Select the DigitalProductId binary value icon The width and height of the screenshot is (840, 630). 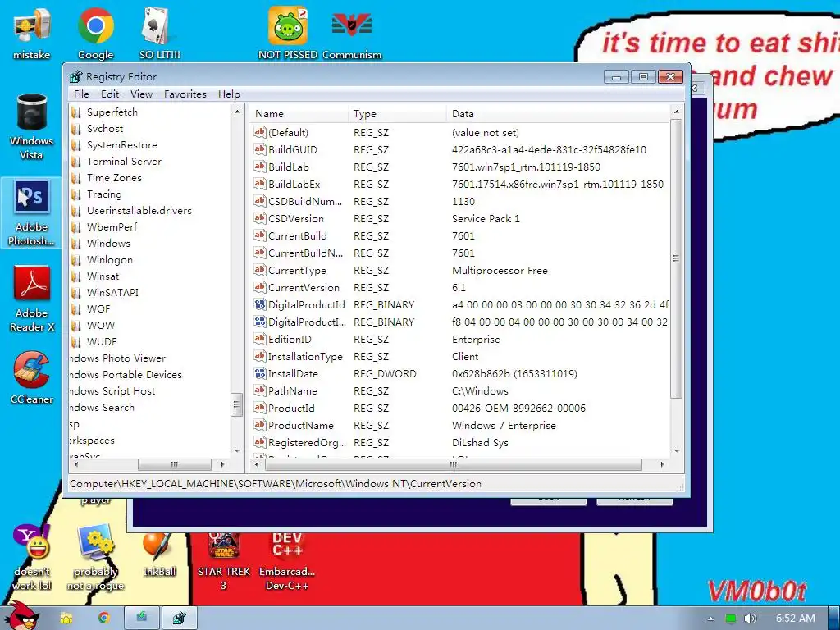[260, 304]
